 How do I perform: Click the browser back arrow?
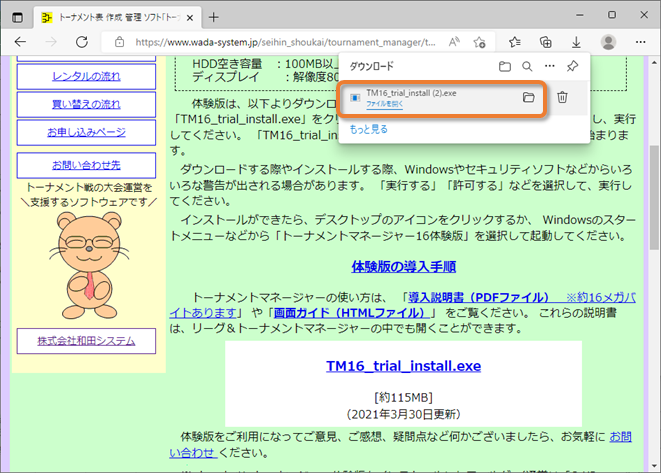(x=21, y=42)
